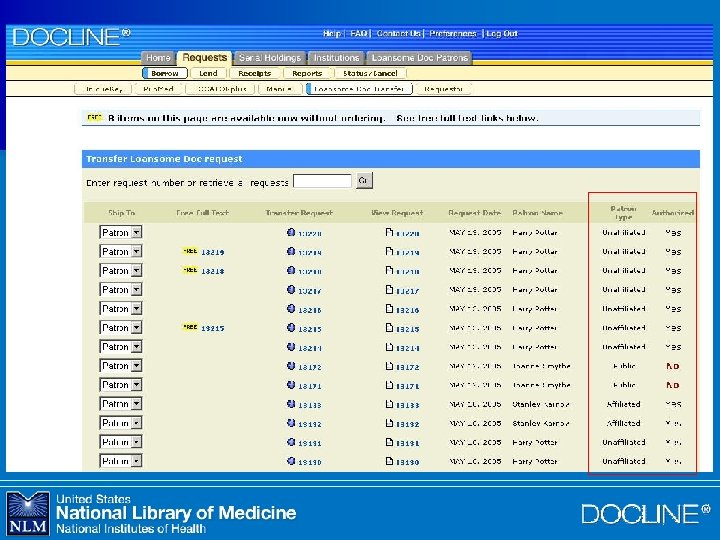Image resolution: width=720 pixels, height=540 pixels.
Task: Open the Institutions tab
Action: pyautogui.click(x=336, y=58)
